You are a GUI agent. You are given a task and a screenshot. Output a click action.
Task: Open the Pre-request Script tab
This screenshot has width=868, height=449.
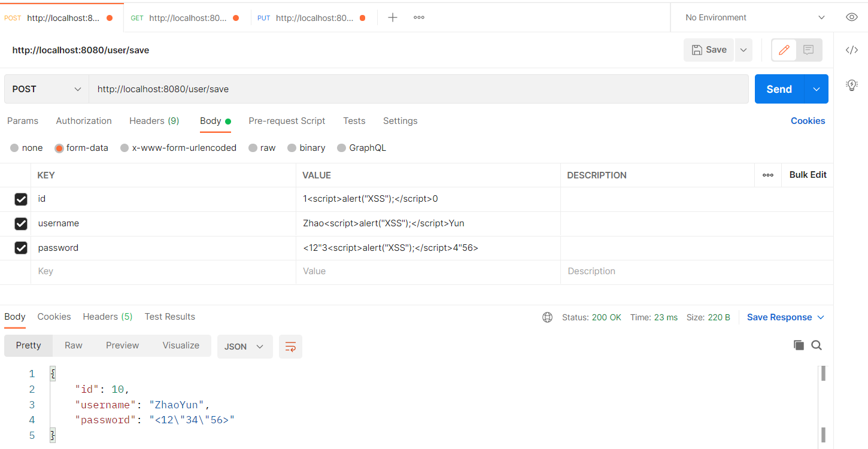pyautogui.click(x=287, y=121)
